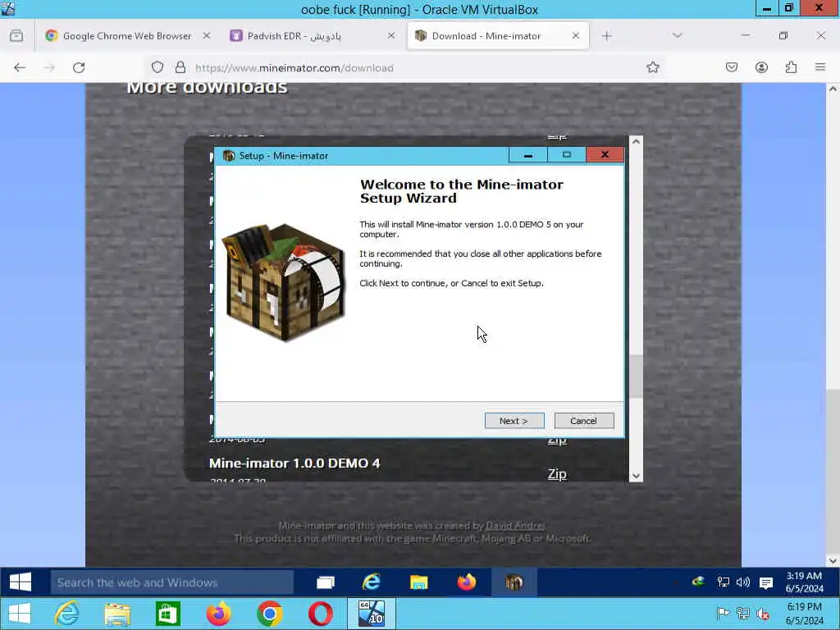Click the downloads list scrollbar down arrow
The width and height of the screenshot is (840, 630).
click(x=636, y=476)
